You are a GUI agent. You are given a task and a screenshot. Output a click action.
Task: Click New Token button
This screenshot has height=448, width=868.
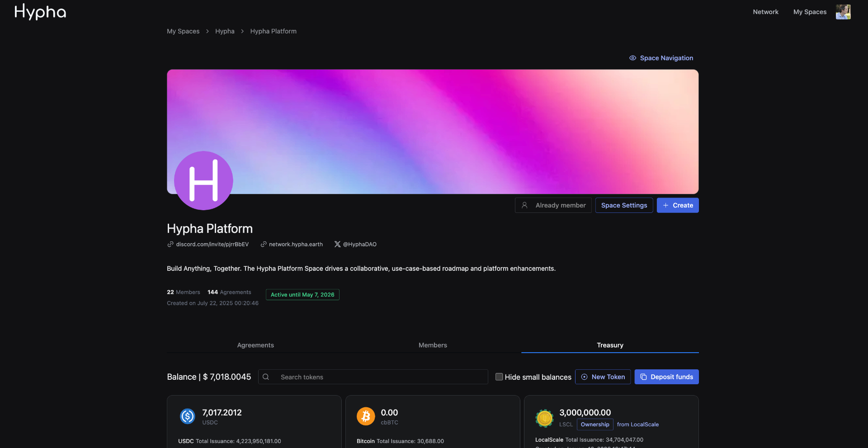point(603,377)
